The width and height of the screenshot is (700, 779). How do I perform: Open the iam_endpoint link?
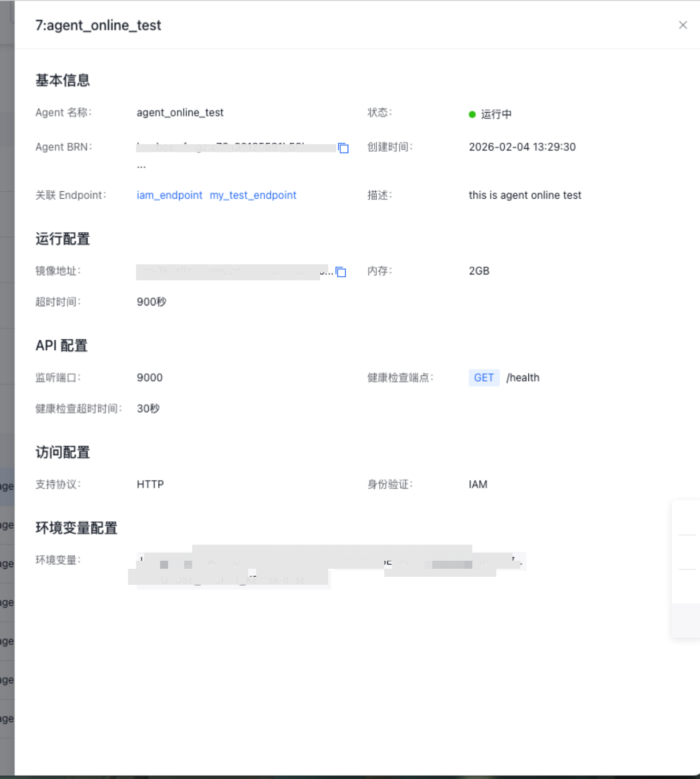[x=169, y=195]
